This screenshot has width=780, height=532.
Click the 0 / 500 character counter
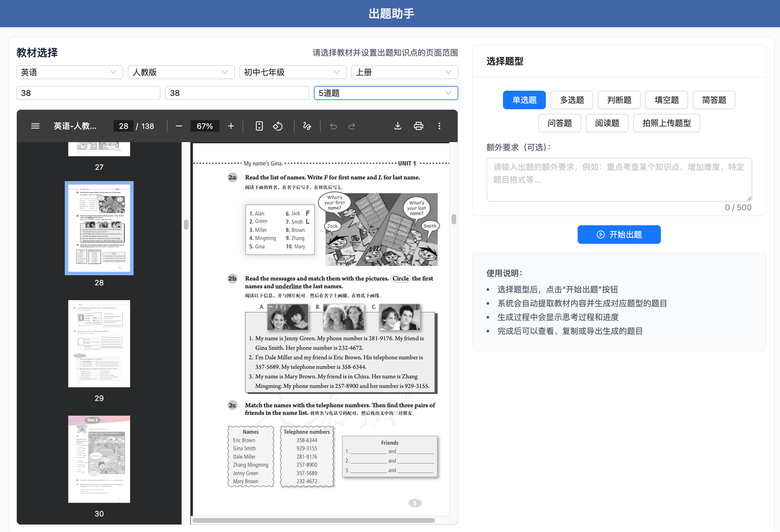point(738,207)
